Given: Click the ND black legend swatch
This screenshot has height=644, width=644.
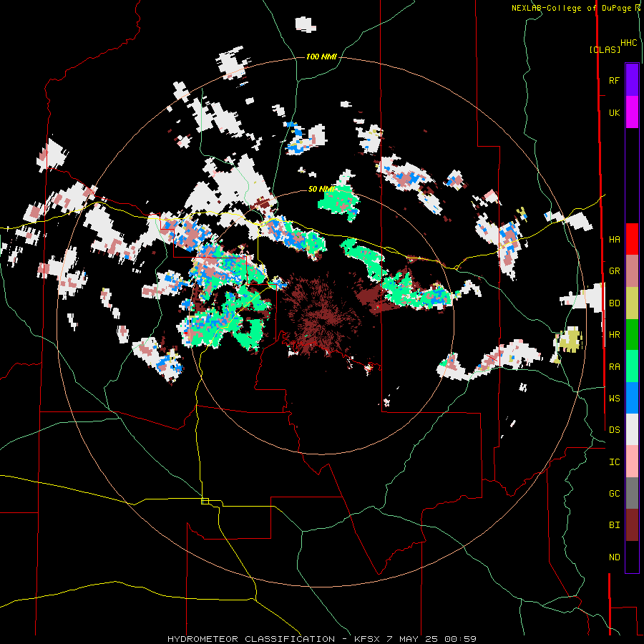Looking at the screenshot, I should coord(632,557).
